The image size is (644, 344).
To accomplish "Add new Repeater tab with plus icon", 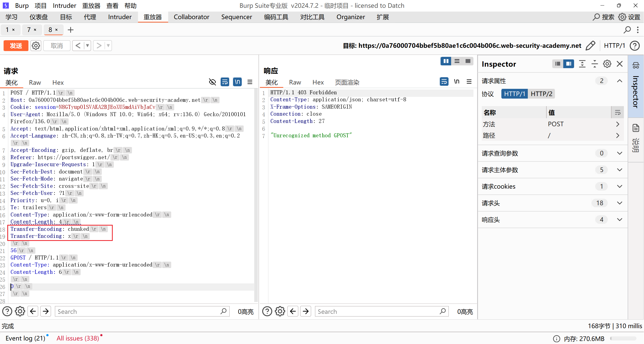I will 71,30.
